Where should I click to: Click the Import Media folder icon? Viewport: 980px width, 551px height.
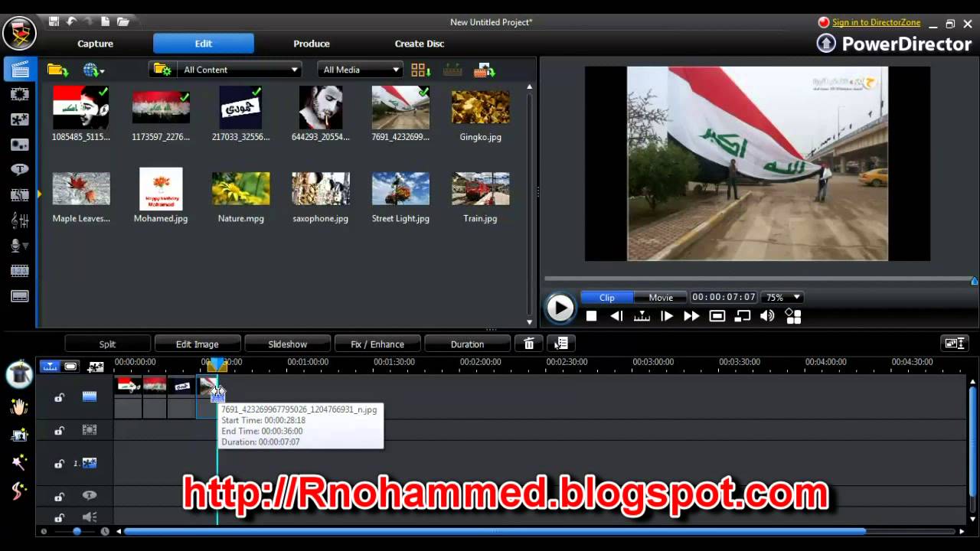[57, 70]
